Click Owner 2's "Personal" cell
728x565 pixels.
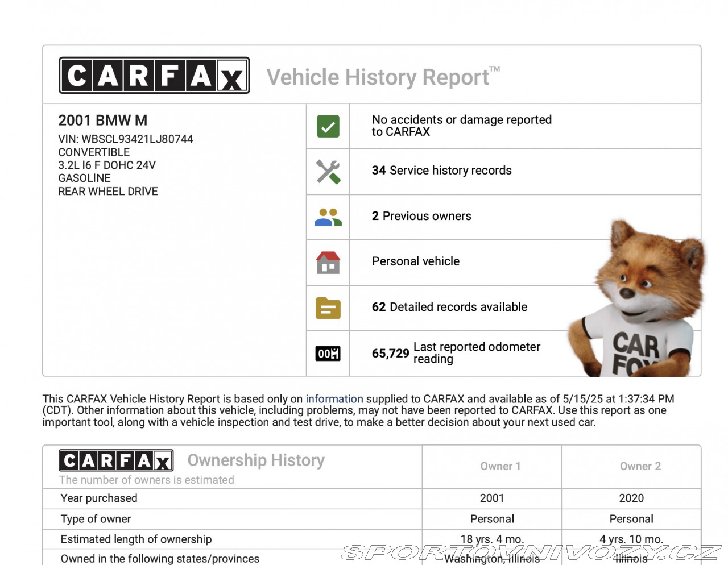pos(631,519)
